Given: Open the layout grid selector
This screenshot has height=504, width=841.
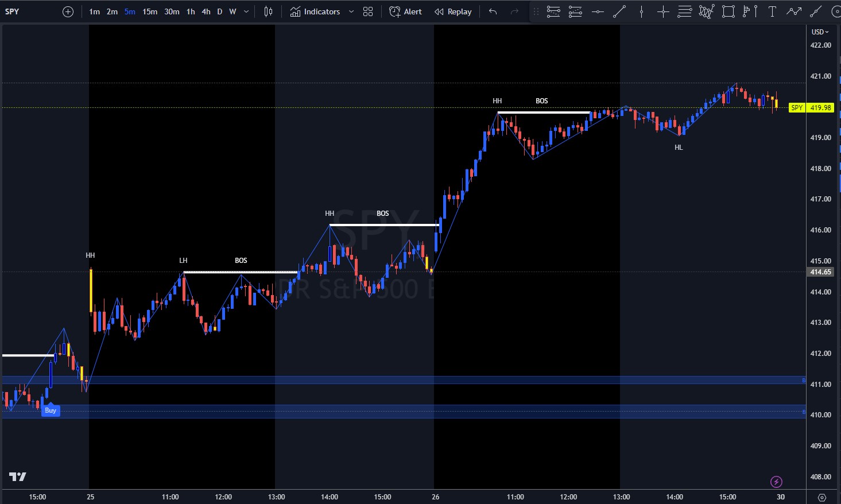Looking at the screenshot, I should click(x=368, y=11).
